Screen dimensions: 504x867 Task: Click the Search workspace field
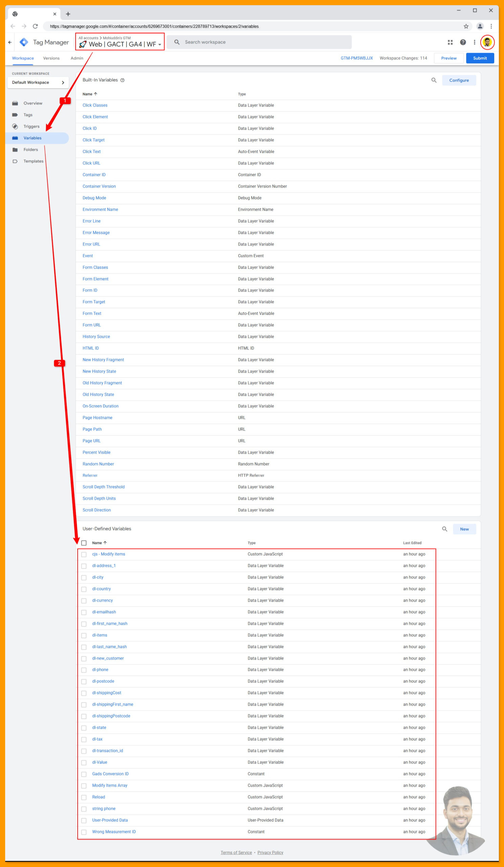(x=259, y=42)
